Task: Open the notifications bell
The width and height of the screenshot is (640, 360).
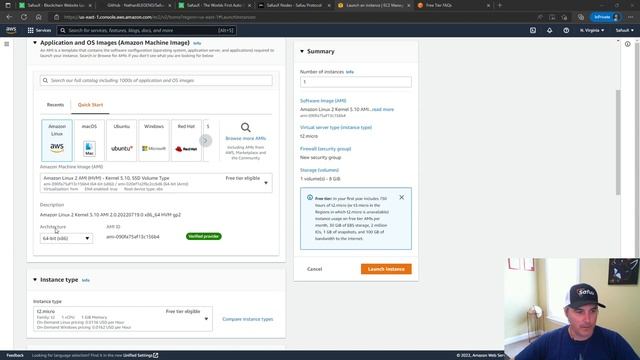Action: (549, 30)
